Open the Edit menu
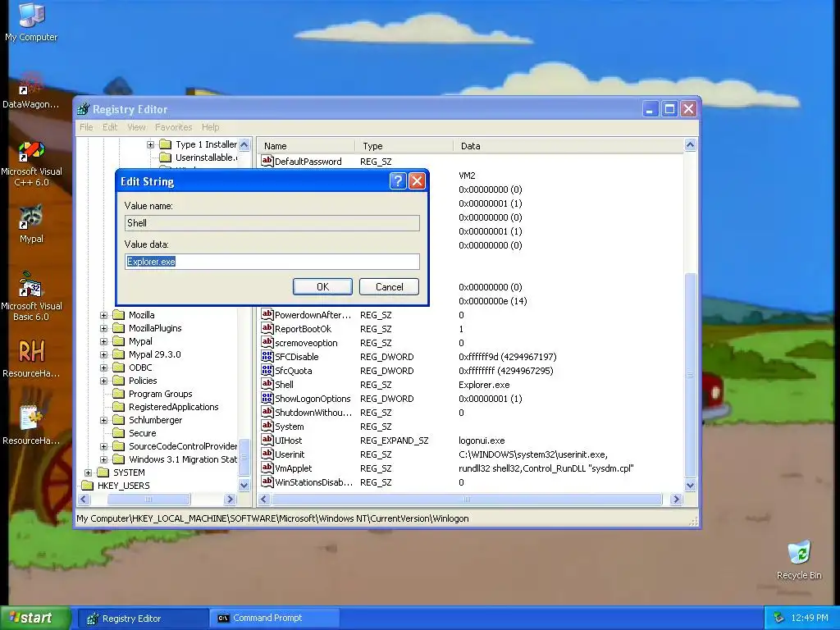The height and width of the screenshot is (630, 840). [x=110, y=127]
